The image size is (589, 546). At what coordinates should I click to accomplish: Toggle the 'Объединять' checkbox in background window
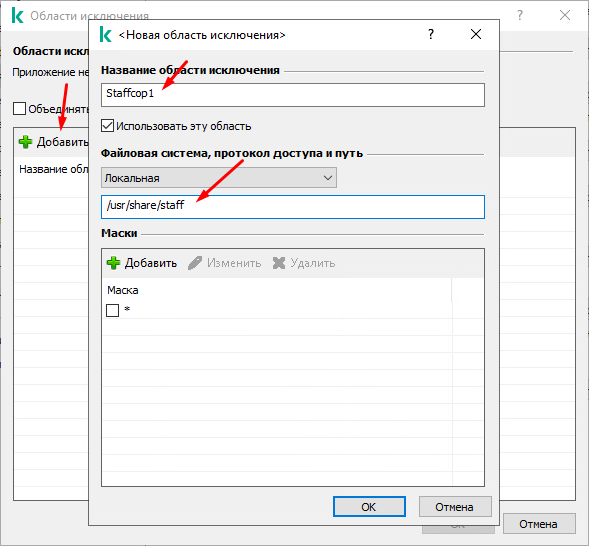click(19, 109)
